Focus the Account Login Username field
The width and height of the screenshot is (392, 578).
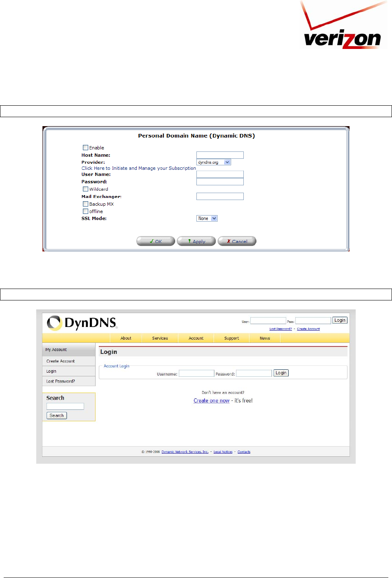point(196,373)
